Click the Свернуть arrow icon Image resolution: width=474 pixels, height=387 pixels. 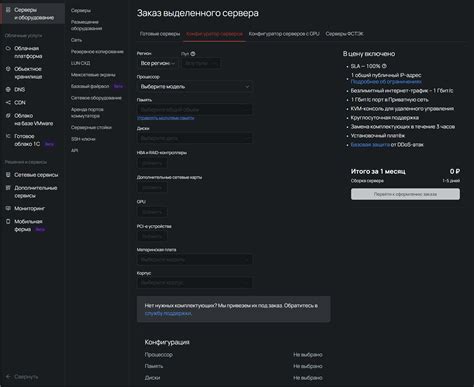(x=8, y=377)
